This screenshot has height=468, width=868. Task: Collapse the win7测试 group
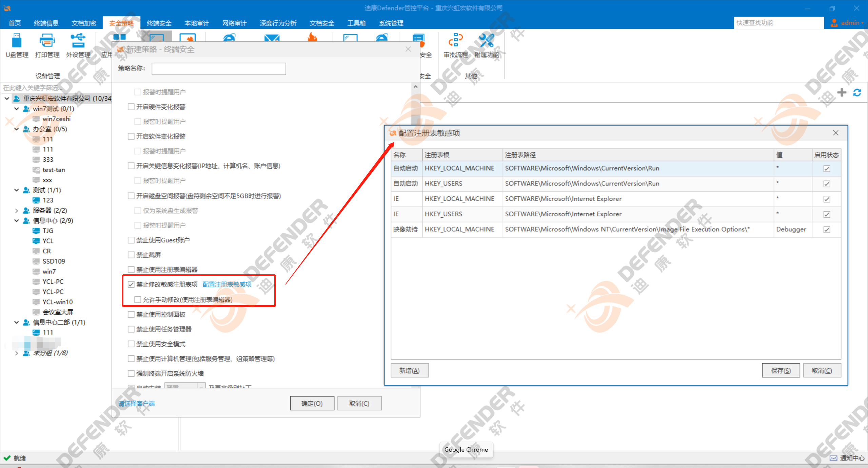coord(16,109)
